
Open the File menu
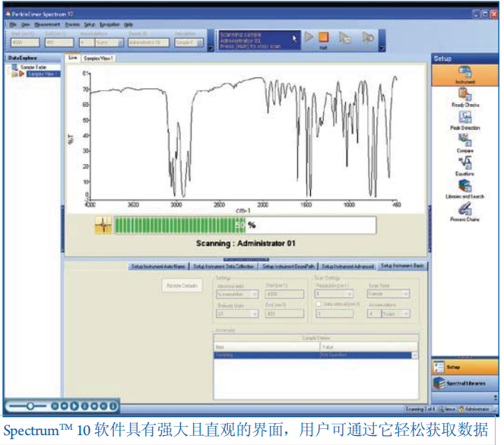(x=13, y=24)
